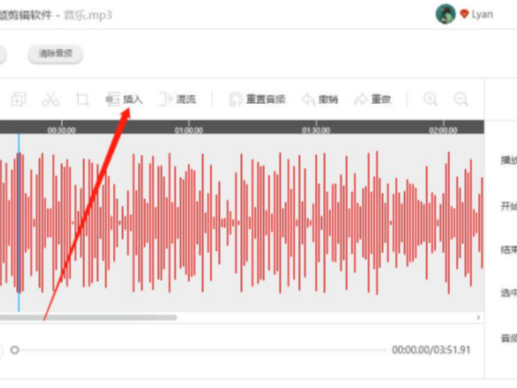Jump to the 01:00.00 timeline mark
This screenshot has height=388, width=517.
tap(189, 130)
